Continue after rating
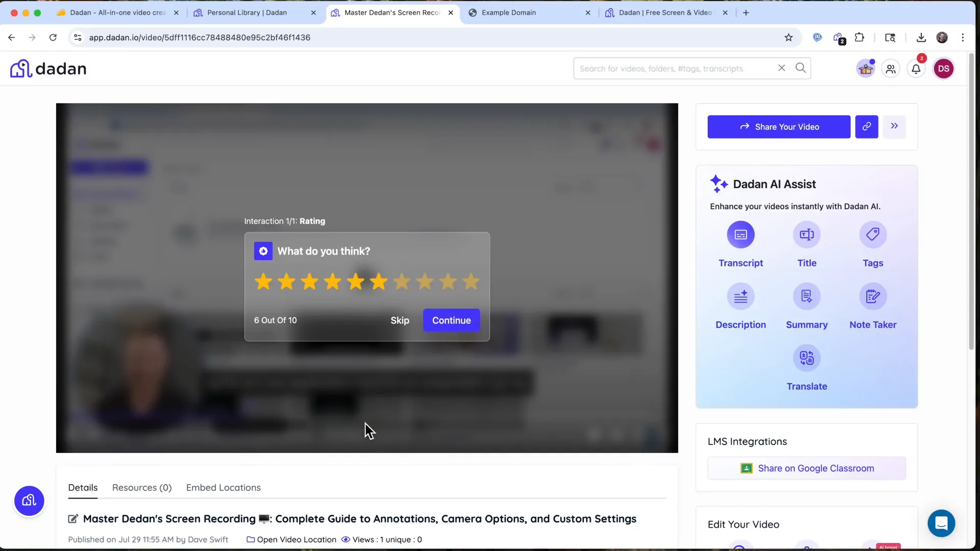The image size is (980, 551). click(x=451, y=320)
